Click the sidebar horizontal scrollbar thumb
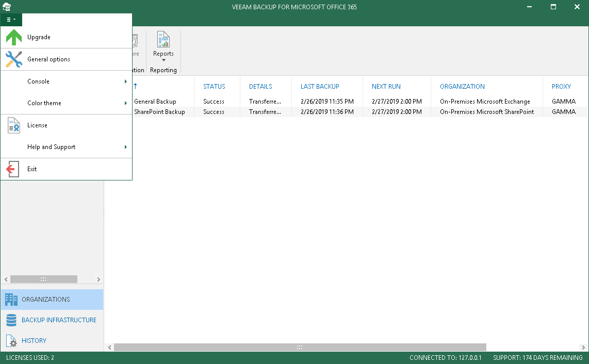The width and height of the screenshot is (589, 364). point(43,279)
